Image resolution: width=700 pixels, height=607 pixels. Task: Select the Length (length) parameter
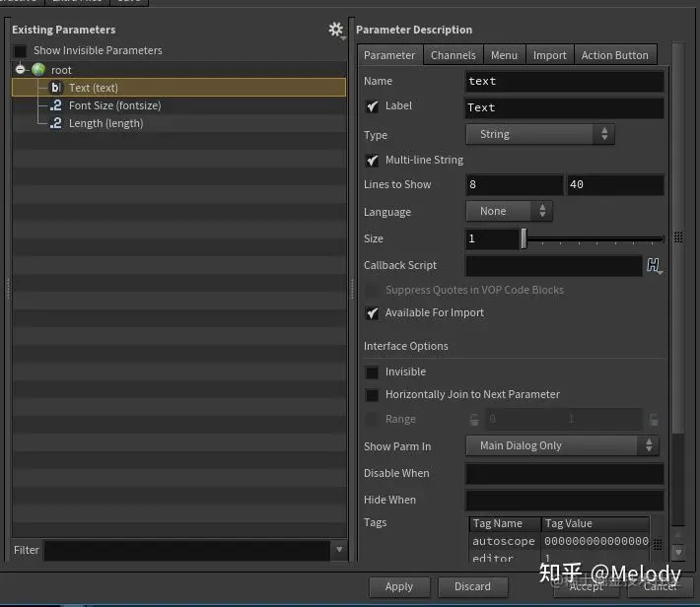tap(178, 123)
